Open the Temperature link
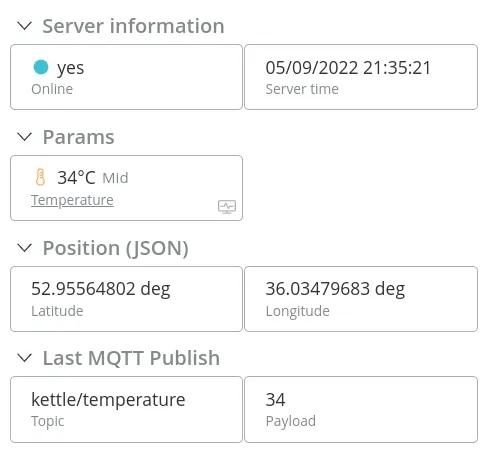 [72, 200]
